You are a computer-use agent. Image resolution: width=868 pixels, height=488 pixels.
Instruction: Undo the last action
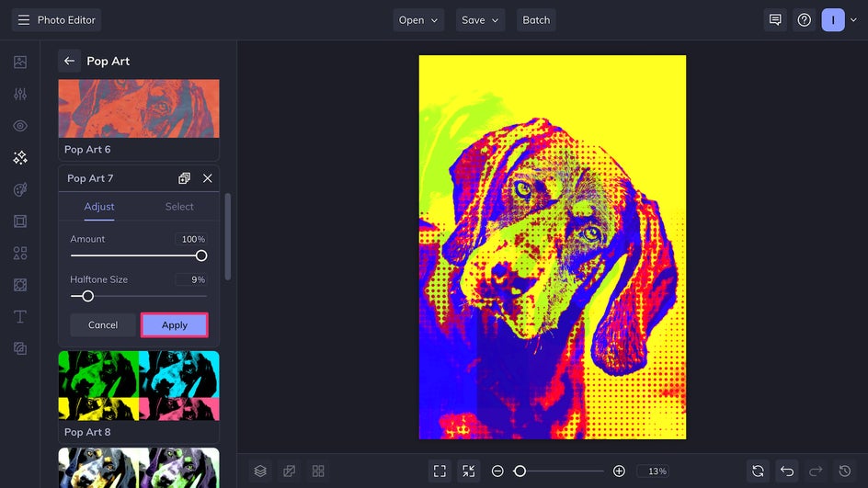pyautogui.click(x=787, y=471)
